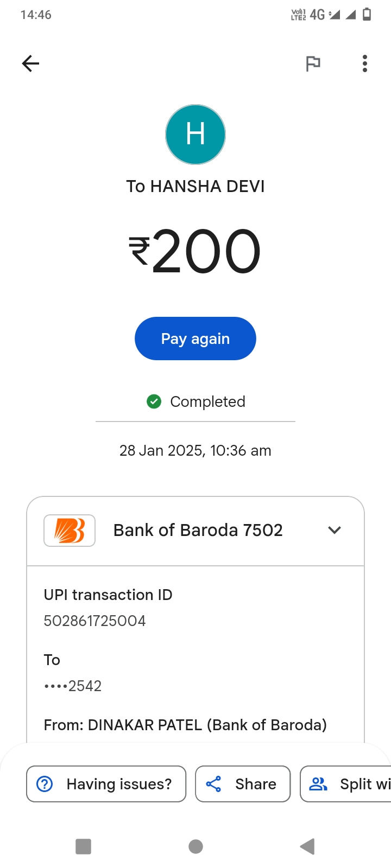Tap the Bank of Baroda logo
Image resolution: width=391 pixels, height=868 pixels.
click(x=70, y=530)
